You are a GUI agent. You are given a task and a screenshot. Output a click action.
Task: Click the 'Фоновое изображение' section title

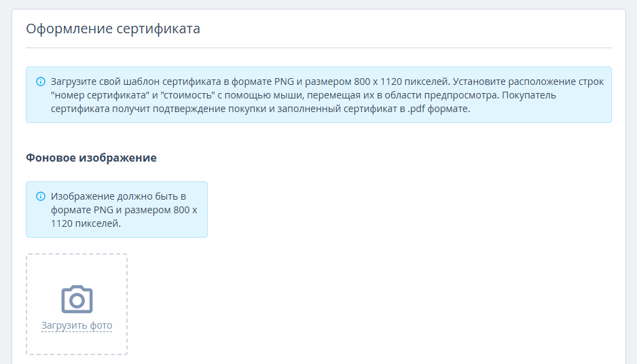91,158
